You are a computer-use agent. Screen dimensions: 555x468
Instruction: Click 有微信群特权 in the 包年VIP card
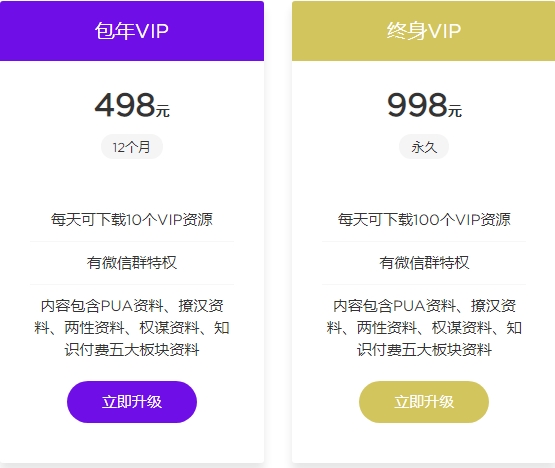132,263
